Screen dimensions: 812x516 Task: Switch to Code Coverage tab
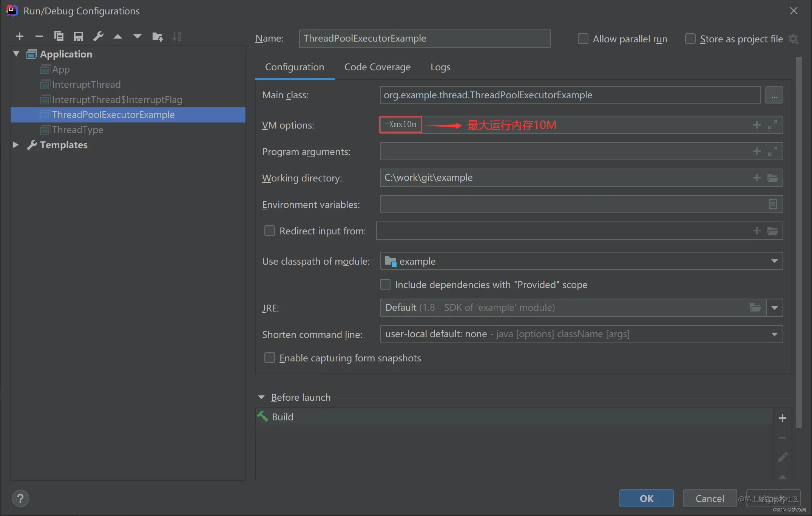[x=377, y=67]
